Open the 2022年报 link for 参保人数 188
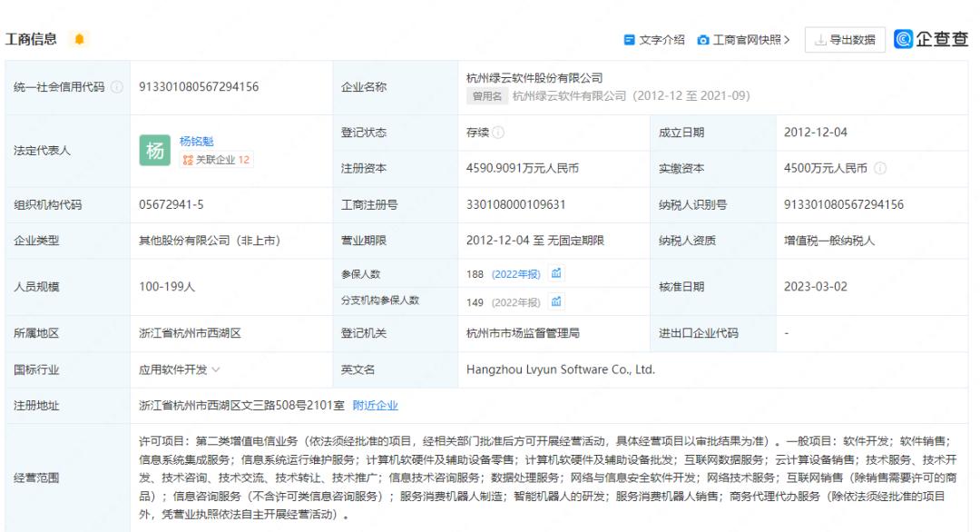 515,274
